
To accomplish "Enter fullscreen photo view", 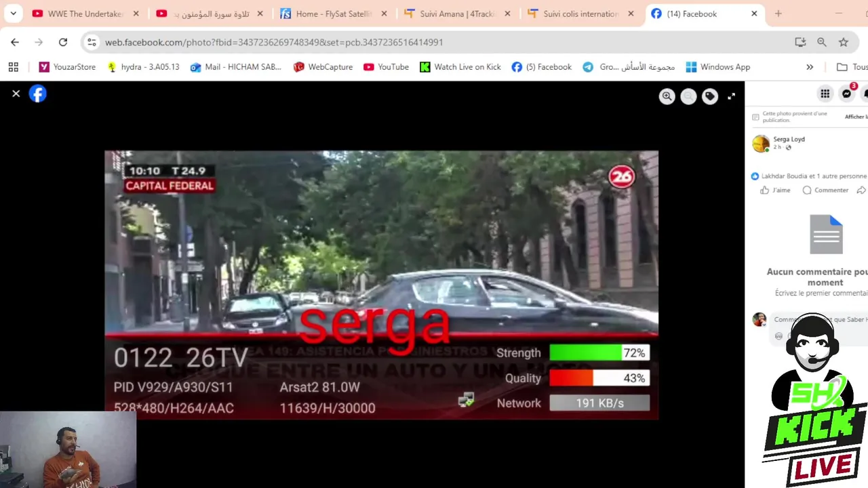I will (x=731, y=97).
